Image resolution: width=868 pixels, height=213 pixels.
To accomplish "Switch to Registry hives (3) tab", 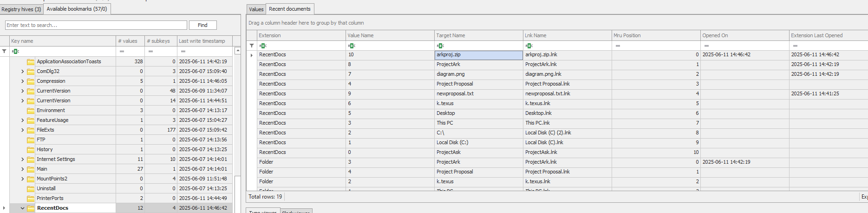I will [x=21, y=9].
